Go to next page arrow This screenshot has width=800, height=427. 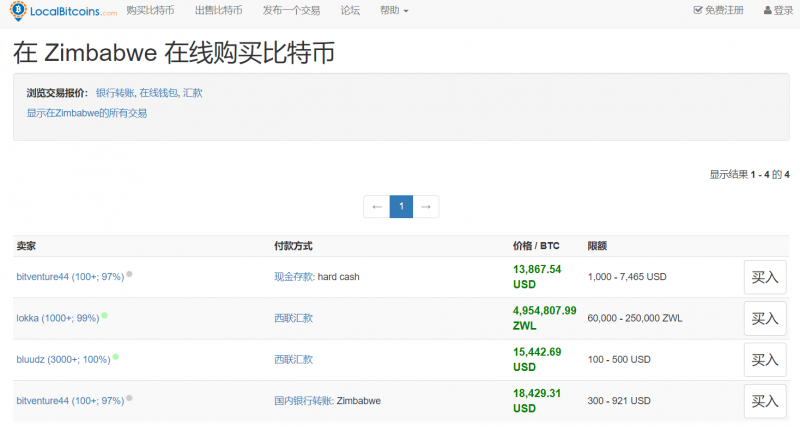pyautogui.click(x=426, y=207)
